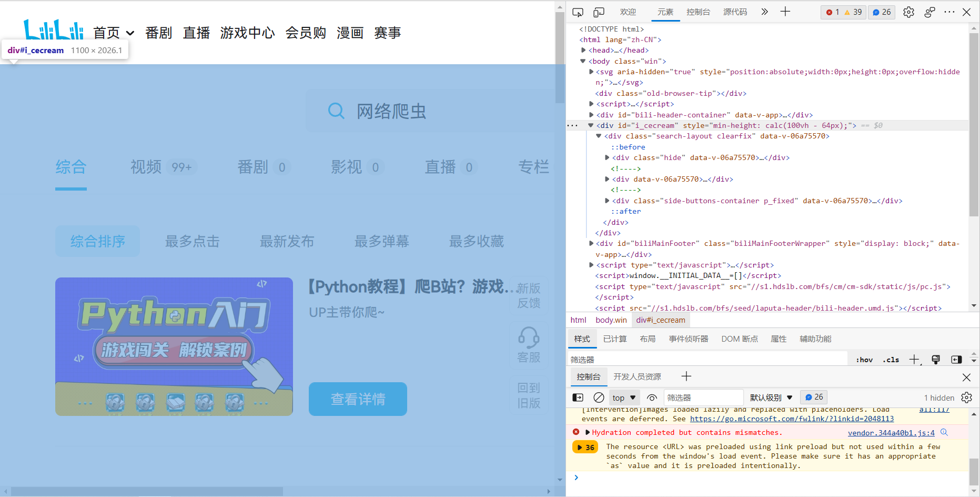Expand the bili-header-container div
Screen dimensions: 980x497
click(x=591, y=115)
